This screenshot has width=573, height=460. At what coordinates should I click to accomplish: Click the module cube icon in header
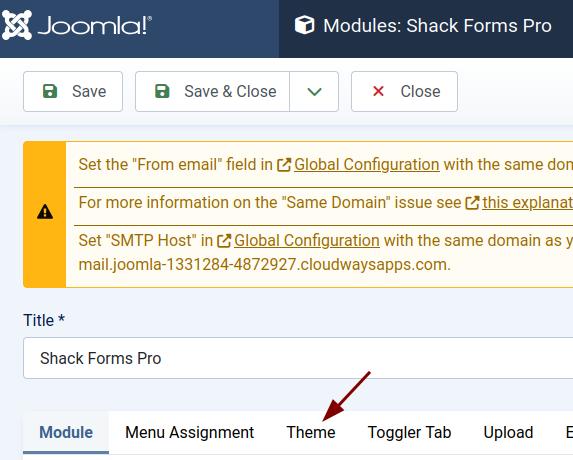(x=304, y=25)
